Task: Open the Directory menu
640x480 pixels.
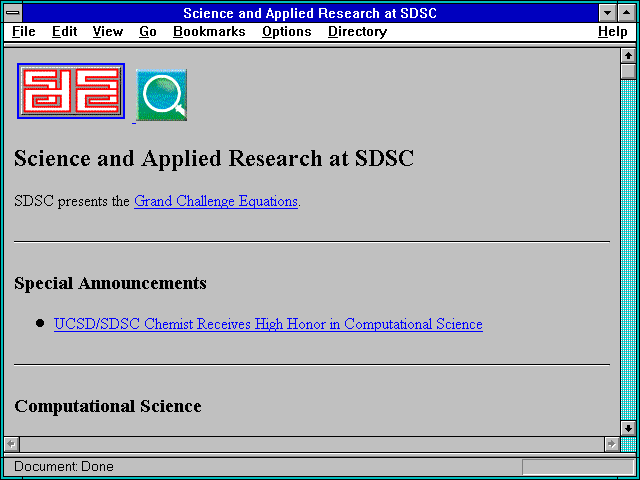Action: (358, 32)
